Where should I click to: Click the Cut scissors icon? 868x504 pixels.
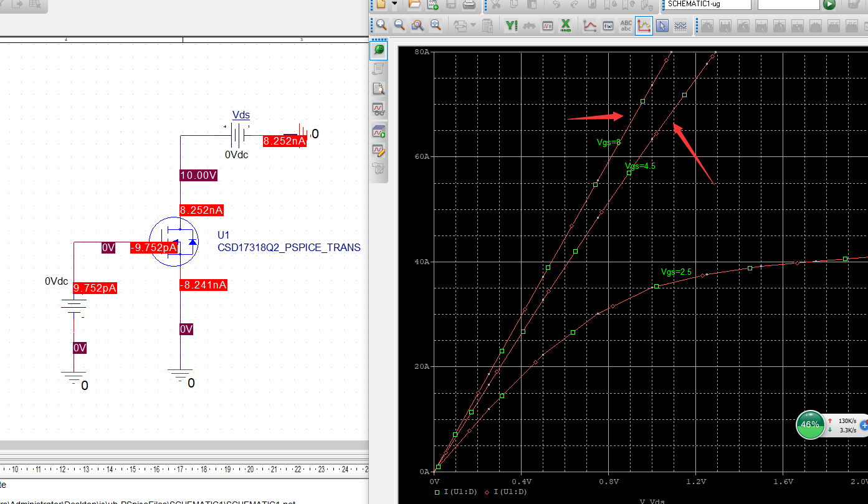click(496, 4)
